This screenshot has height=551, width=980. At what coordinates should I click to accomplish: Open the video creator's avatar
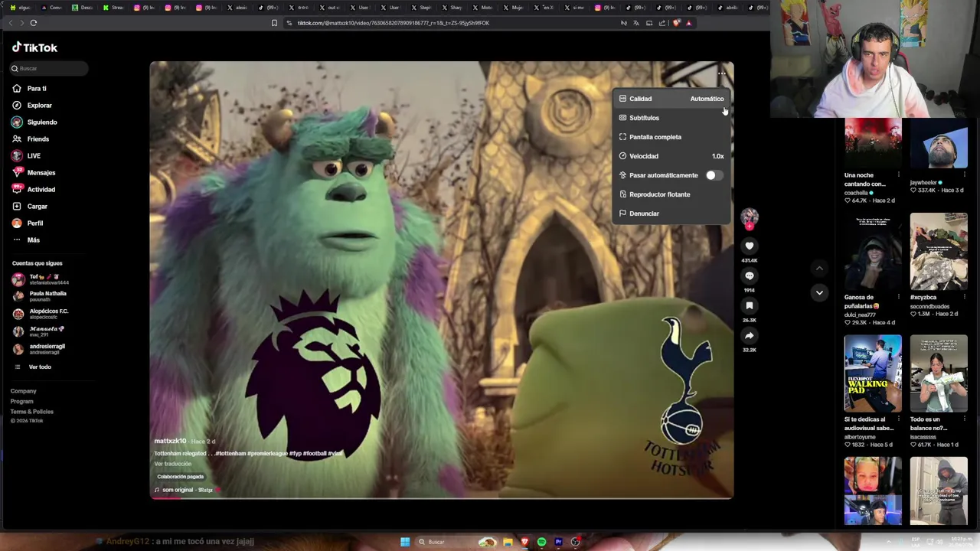click(750, 217)
